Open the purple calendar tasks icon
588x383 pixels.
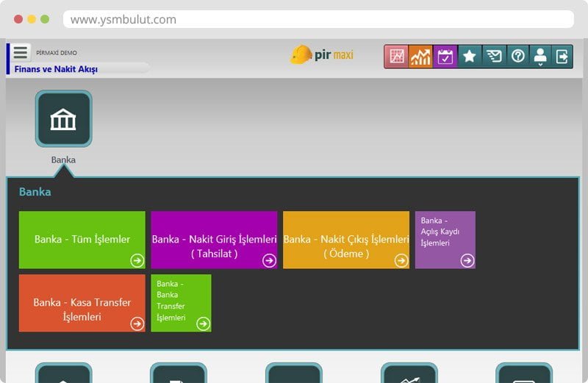[445, 57]
